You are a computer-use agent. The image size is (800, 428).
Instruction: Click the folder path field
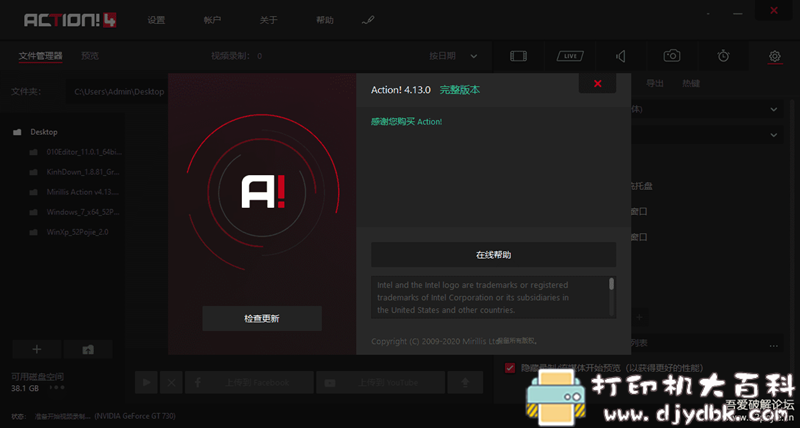120,92
